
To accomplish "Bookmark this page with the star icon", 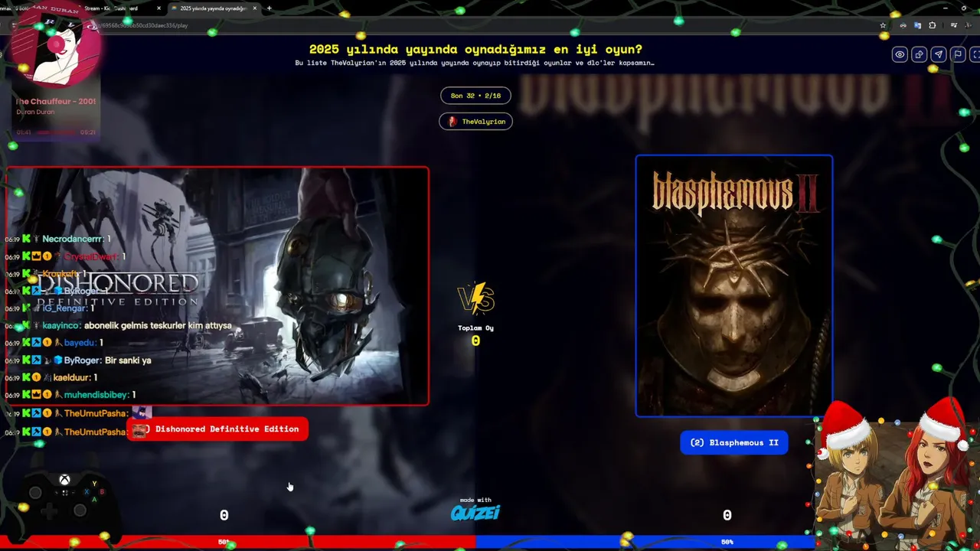I will [883, 25].
